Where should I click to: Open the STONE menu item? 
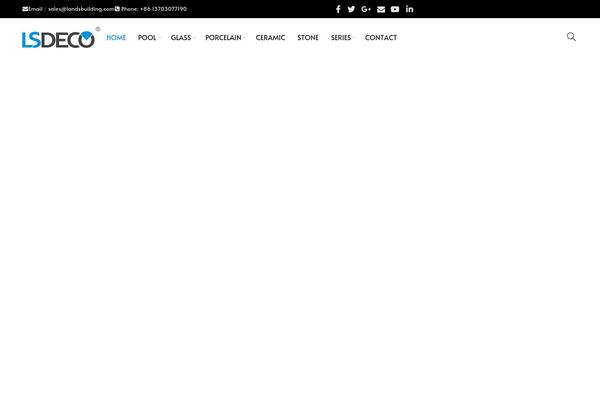pyautogui.click(x=308, y=38)
